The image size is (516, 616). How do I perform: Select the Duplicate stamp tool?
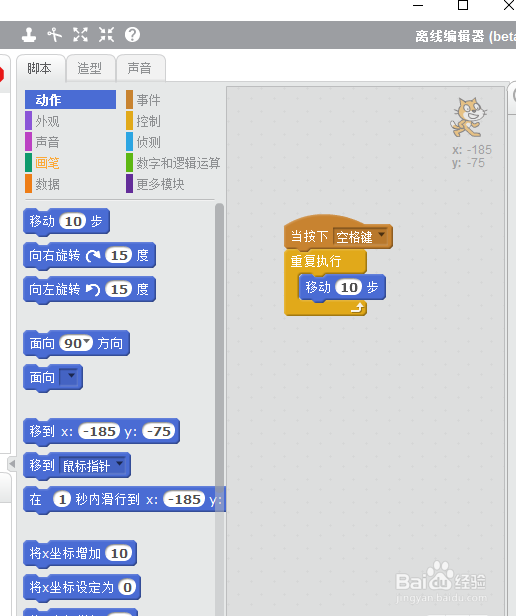(x=29, y=35)
